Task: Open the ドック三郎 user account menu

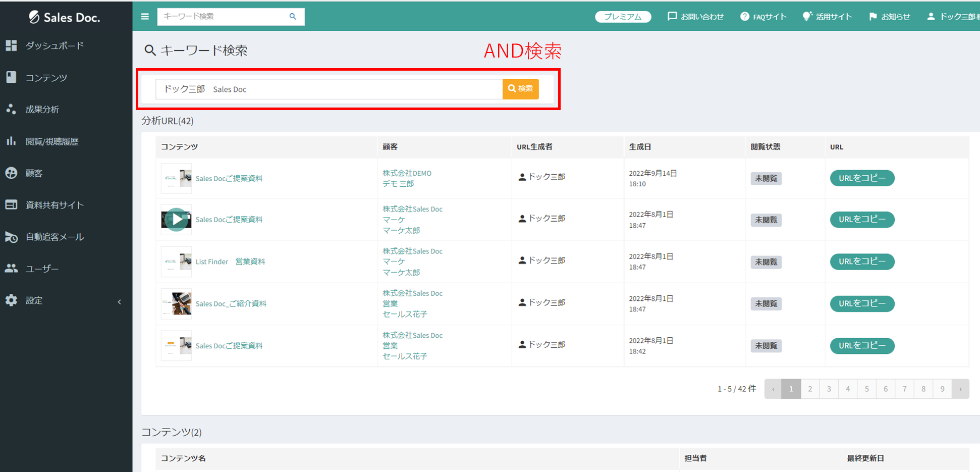Action: (953, 17)
